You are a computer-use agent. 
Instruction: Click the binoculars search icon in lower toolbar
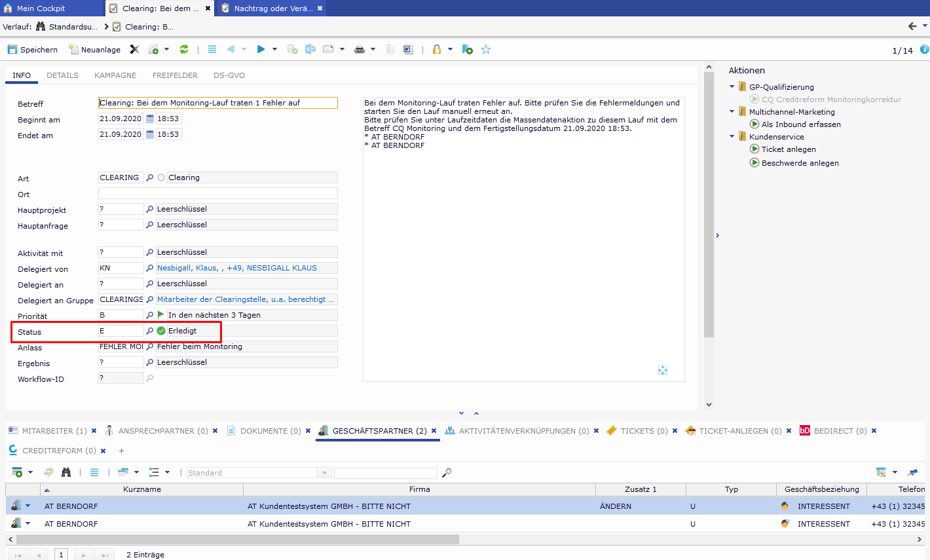point(66,472)
